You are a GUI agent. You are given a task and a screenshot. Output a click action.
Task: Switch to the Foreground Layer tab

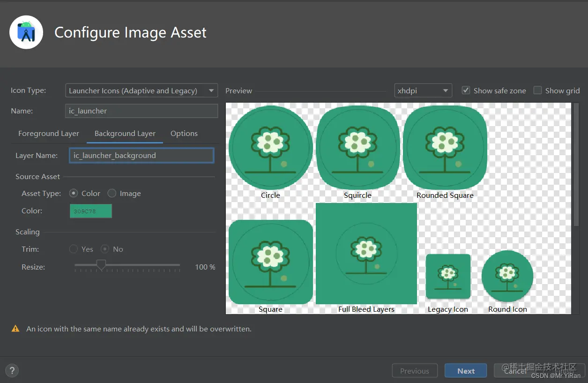coord(49,134)
